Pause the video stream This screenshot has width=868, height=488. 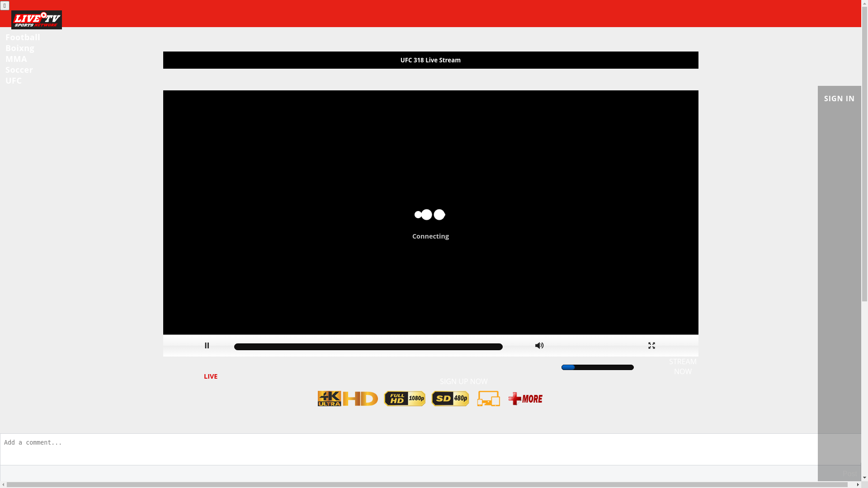coord(207,346)
